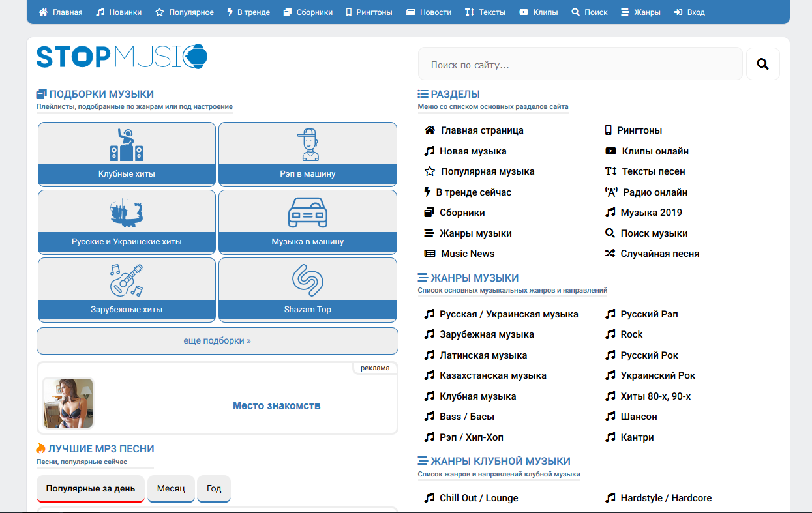This screenshot has height=513, width=812.
Task: Click the dating ad thumbnail photo
Action: (68, 403)
